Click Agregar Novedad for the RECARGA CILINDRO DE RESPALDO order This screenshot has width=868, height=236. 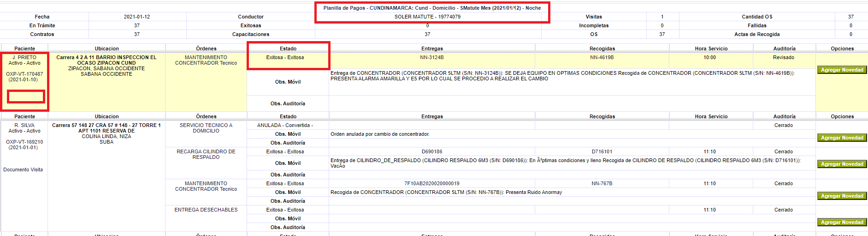click(x=842, y=164)
